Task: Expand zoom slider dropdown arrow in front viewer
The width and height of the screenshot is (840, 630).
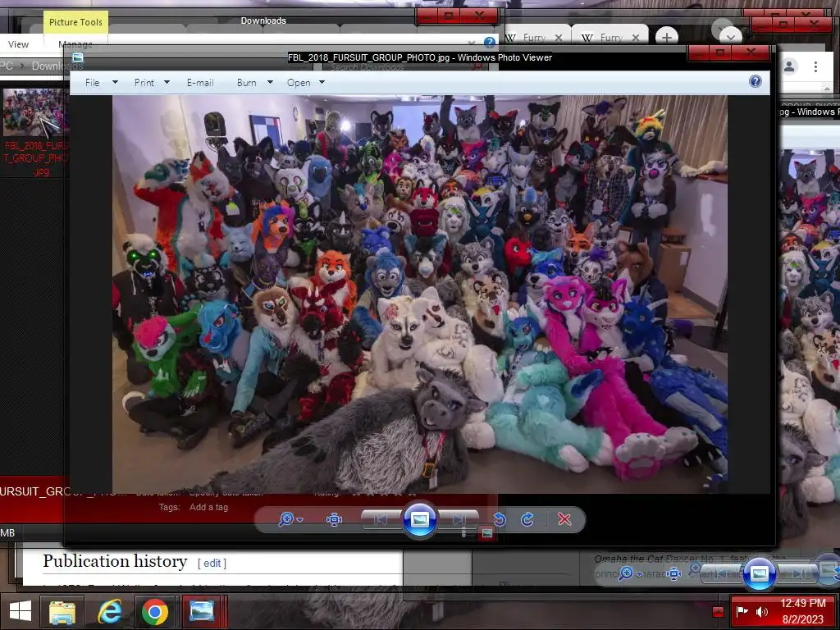Action: 300,519
